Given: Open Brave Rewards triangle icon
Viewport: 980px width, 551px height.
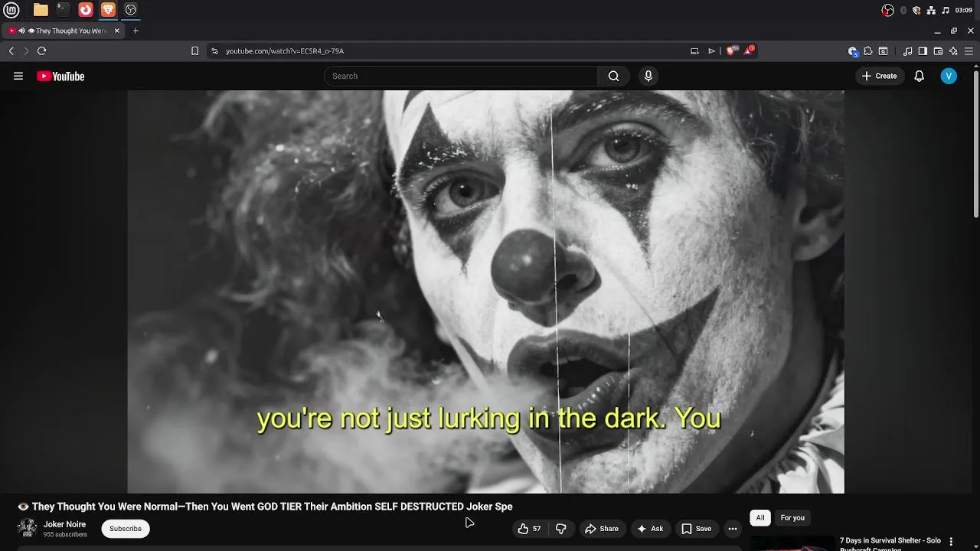Looking at the screenshot, I should (x=748, y=51).
